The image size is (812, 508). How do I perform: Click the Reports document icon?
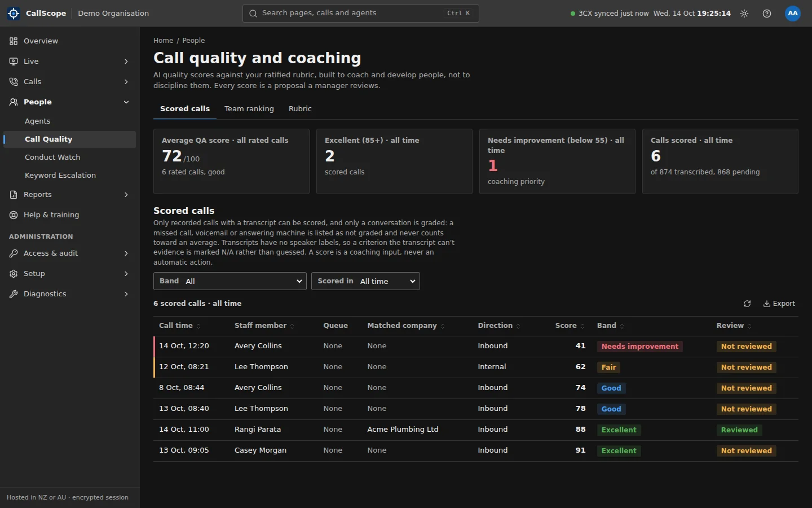pyautogui.click(x=14, y=195)
